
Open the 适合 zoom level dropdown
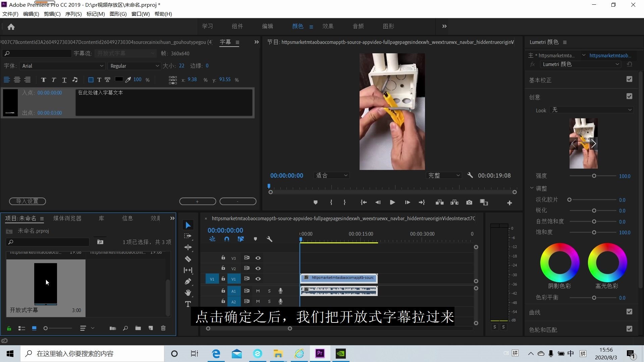coord(331,175)
